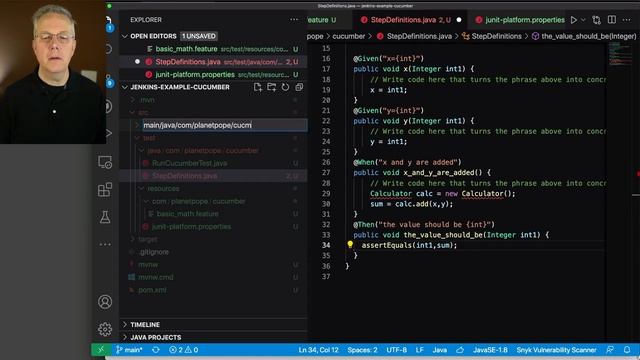
Task: Click JavaSE-1.8 runtime status item
Action: click(490, 350)
